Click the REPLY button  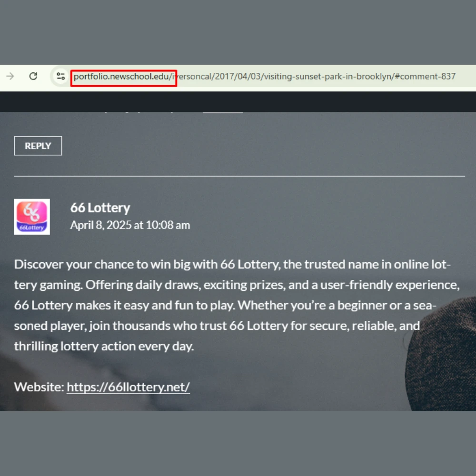tap(38, 146)
